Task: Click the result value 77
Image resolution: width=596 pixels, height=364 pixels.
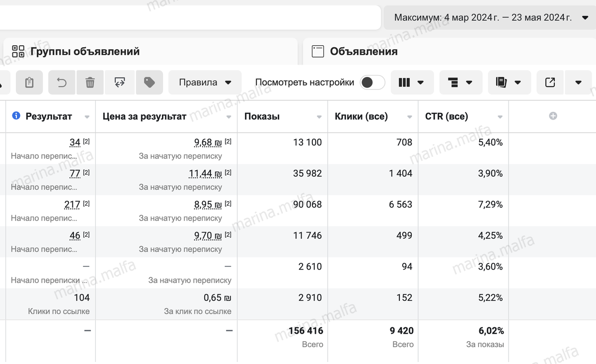Action: coord(75,173)
